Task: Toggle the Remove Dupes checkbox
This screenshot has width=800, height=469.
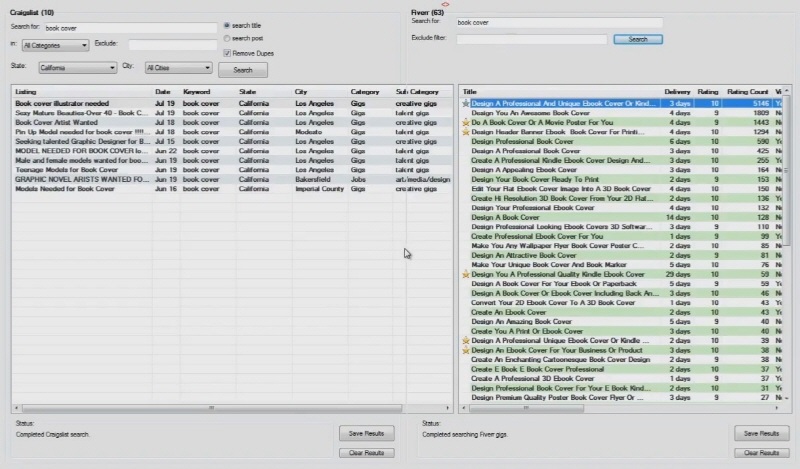Action: click(227, 53)
